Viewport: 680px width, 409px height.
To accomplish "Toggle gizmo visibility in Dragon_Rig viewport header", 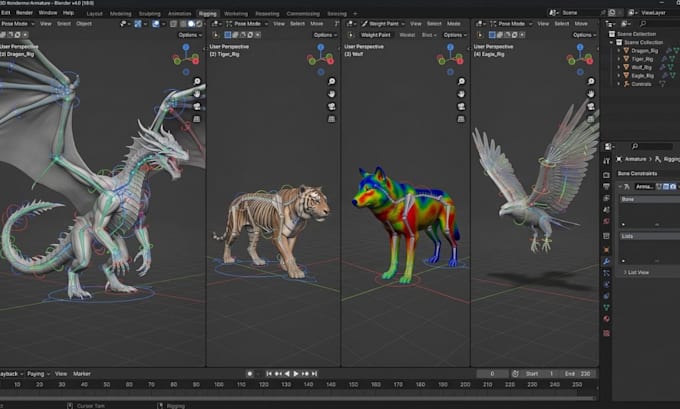I will pos(138,24).
